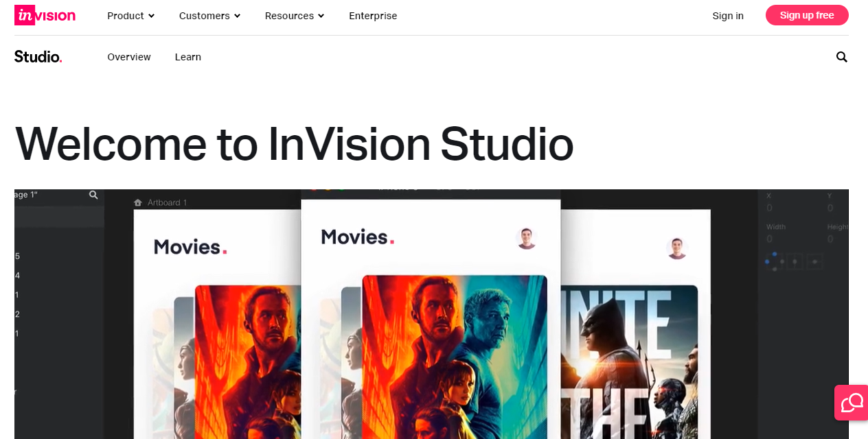Open the search icon in the Studio bar
Viewport: 868px width, 439px height.
point(842,57)
